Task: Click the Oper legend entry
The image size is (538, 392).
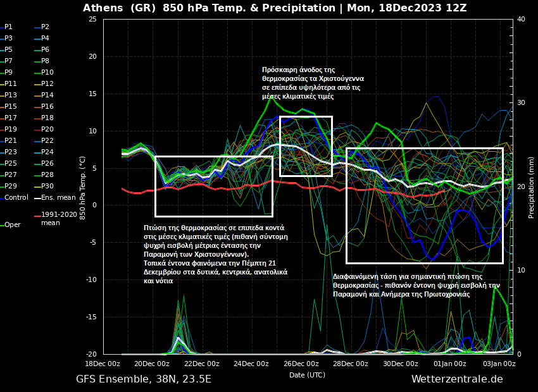Action: click(x=13, y=224)
